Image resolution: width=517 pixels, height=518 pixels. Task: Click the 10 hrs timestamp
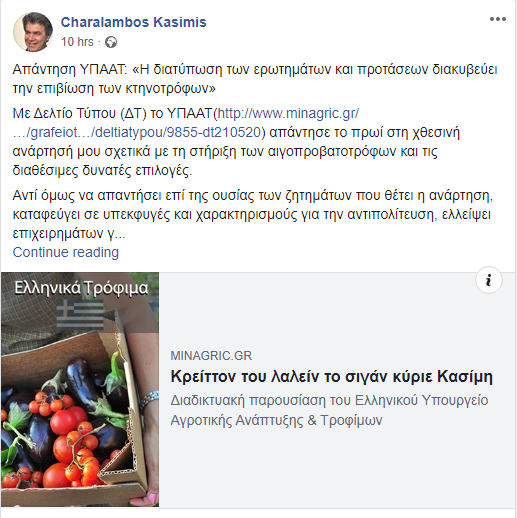tap(77, 42)
